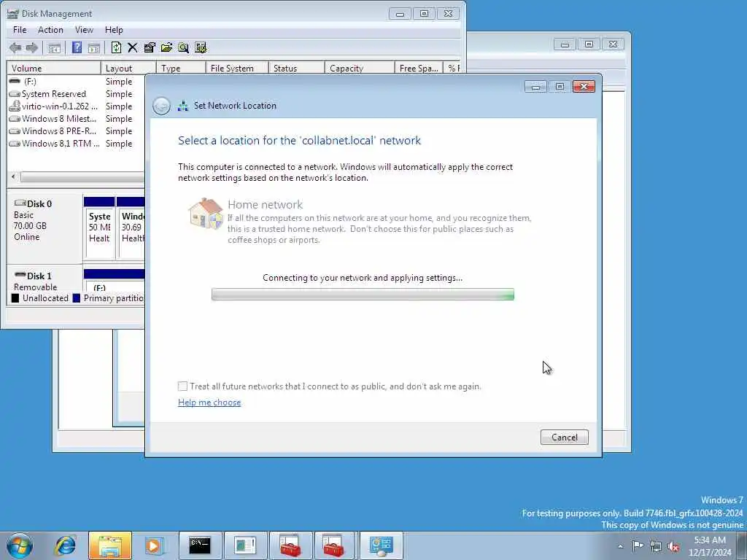Click the last icon in Disk Management toolbar

tap(201, 47)
